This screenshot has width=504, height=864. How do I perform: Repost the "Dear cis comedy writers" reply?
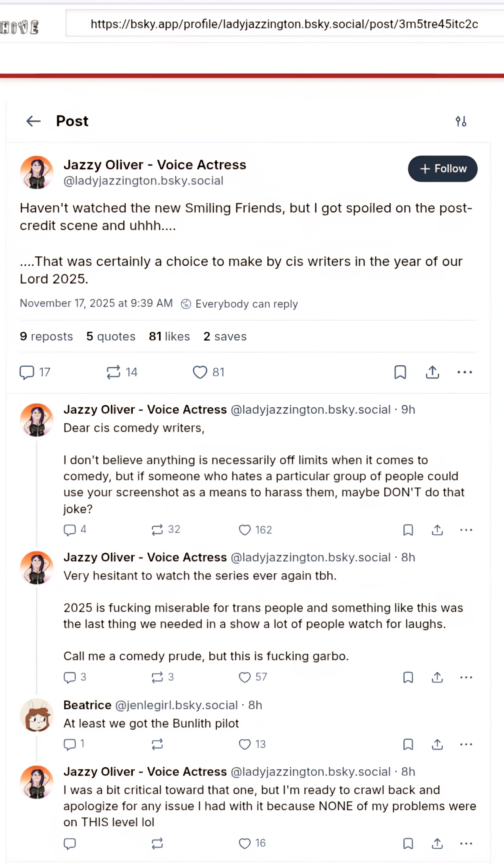[x=157, y=530]
